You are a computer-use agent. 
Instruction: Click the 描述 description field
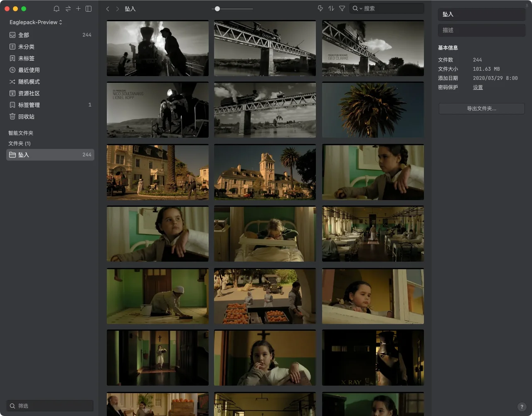(481, 30)
